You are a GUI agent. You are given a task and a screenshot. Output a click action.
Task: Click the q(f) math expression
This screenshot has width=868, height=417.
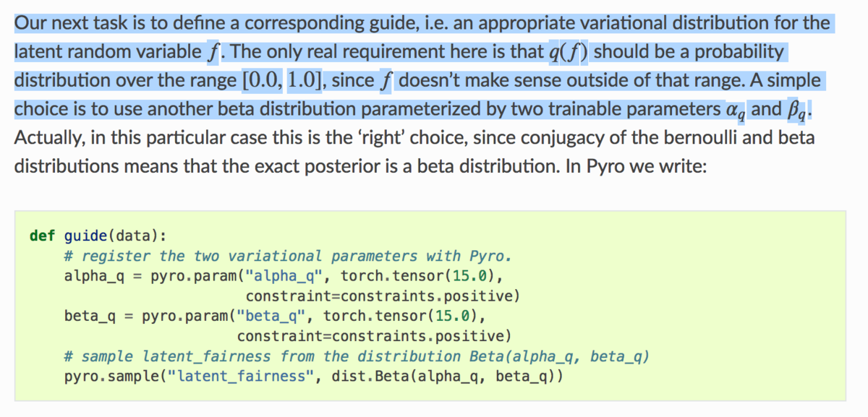[x=569, y=52]
